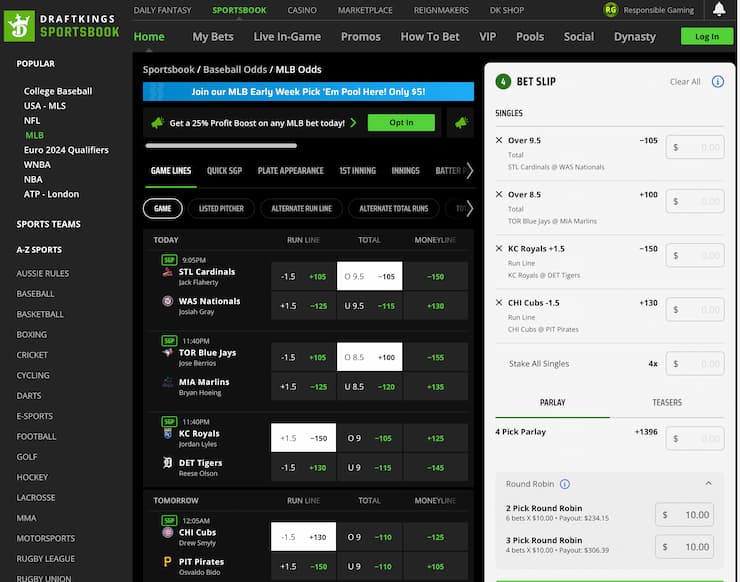This screenshot has height=582, width=740.
Task: Join the MLB Early Week Pick 'Em Pool banner
Action: coord(308,92)
